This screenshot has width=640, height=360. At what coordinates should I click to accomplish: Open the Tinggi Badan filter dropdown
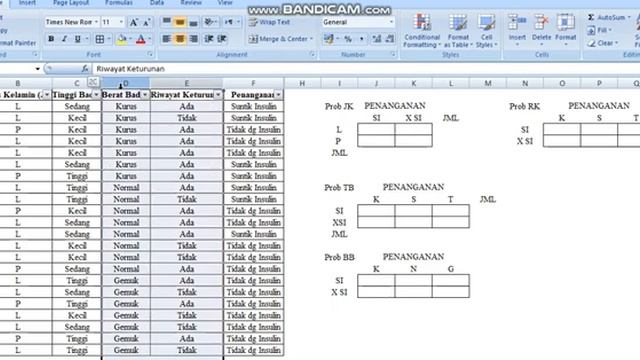pyautogui.click(x=96, y=95)
